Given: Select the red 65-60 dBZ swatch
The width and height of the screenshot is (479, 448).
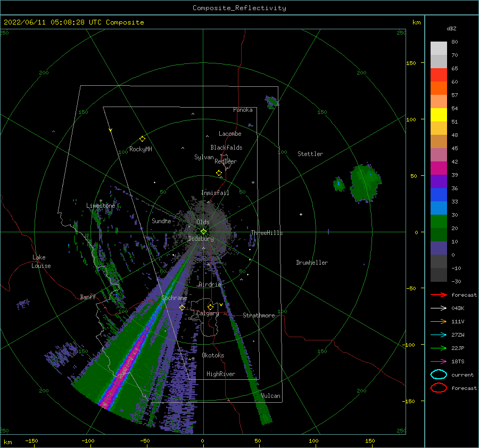Looking at the screenshot, I should [439, 75].
